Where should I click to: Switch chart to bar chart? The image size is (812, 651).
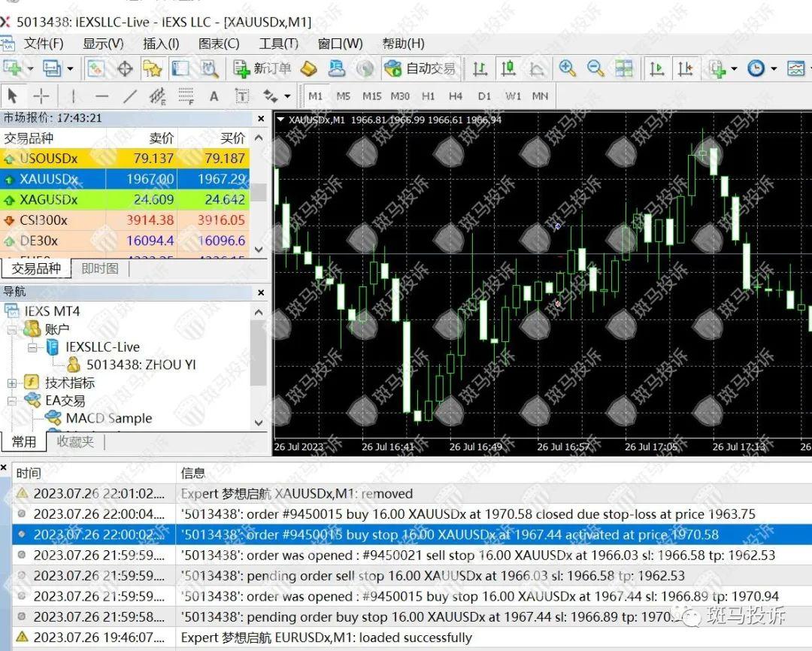click(x=480, y=68)
